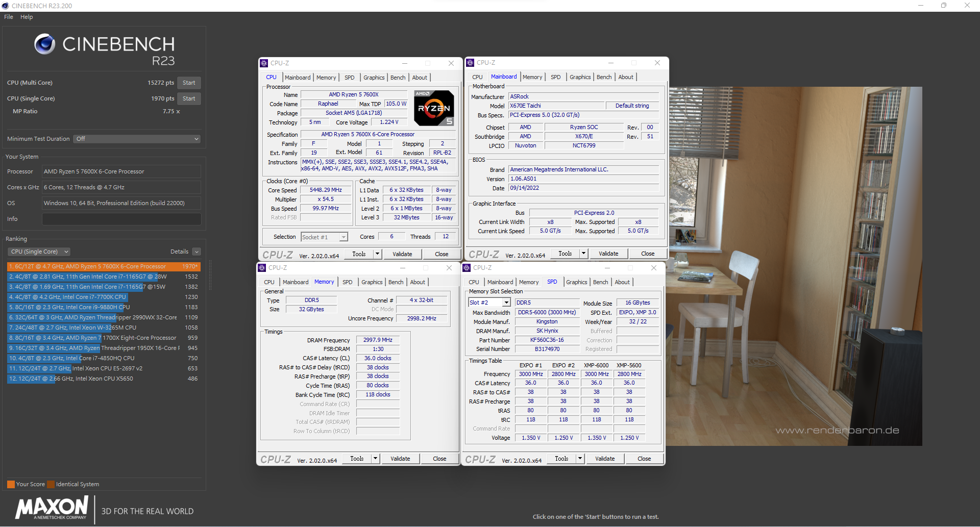Select ranking row Threadripper 2990WX

click(x=104, y=317)
